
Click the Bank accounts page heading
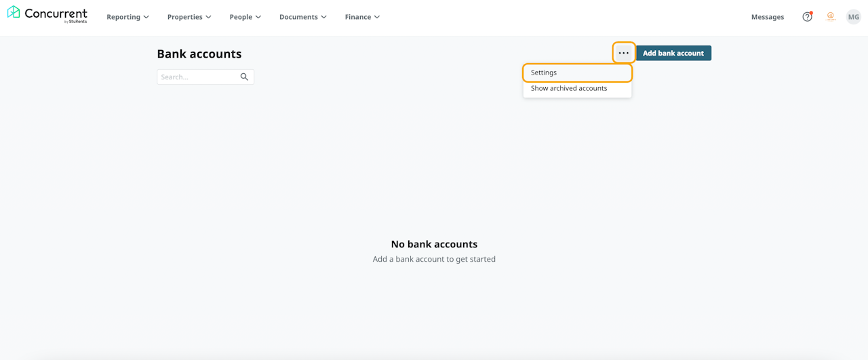199,54
